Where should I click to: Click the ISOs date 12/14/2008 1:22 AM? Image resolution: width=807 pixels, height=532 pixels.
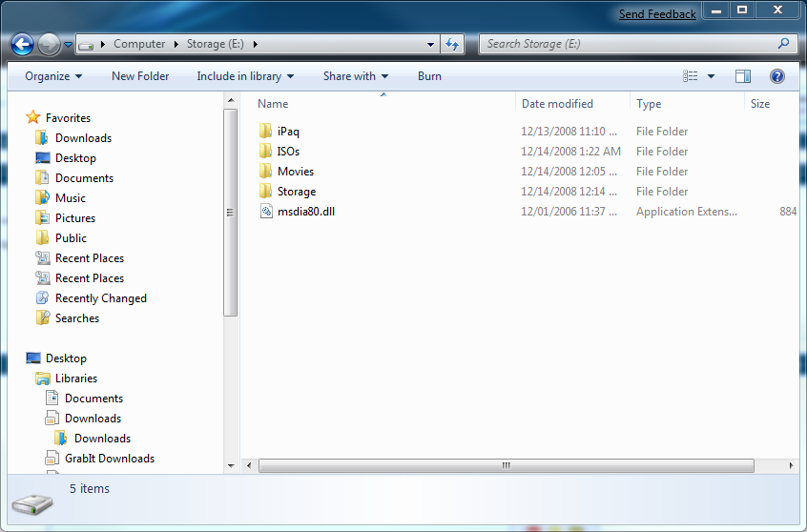tap(570, 152)
